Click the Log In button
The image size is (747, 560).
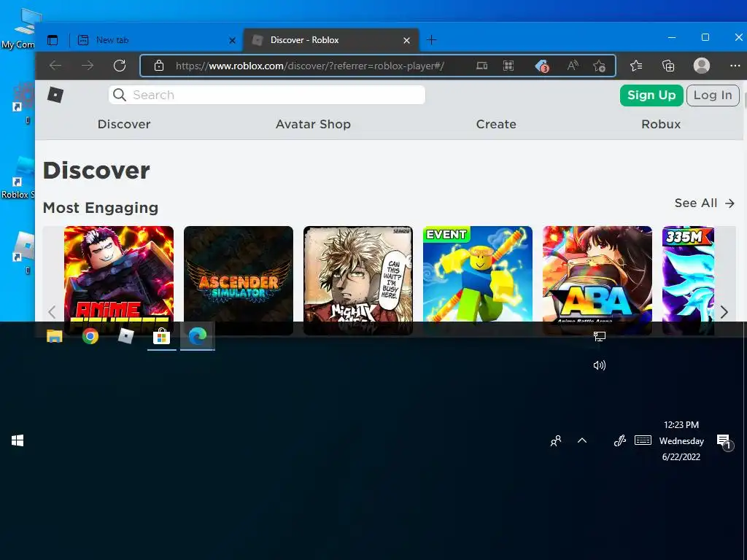coord(713,96)
